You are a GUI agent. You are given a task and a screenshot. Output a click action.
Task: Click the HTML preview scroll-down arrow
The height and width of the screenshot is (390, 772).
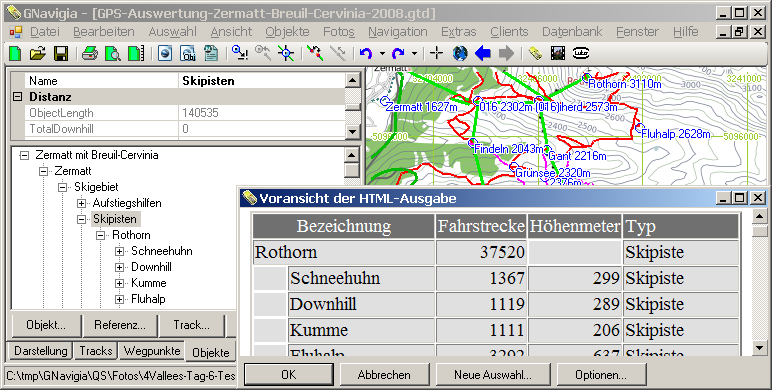pos(759,348)
